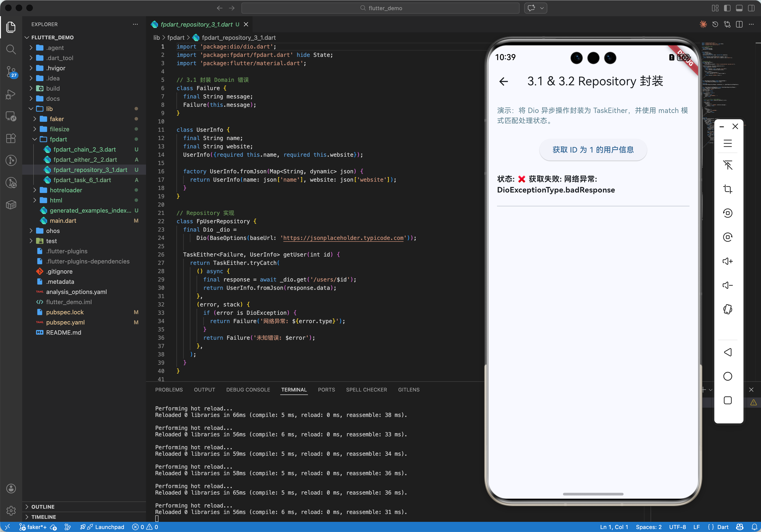Click the emulator rotate screen icon
The height and width of the screenshot is (532, 761).
[728, 309]
